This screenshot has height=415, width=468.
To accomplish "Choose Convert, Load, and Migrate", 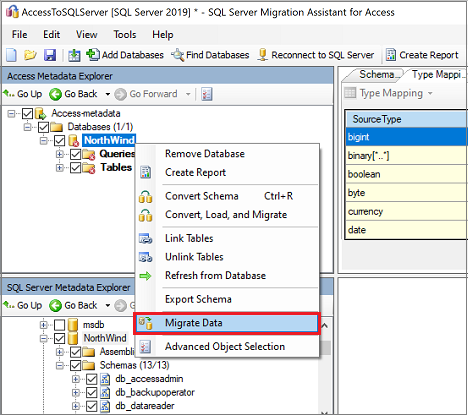I will (227, 215).
